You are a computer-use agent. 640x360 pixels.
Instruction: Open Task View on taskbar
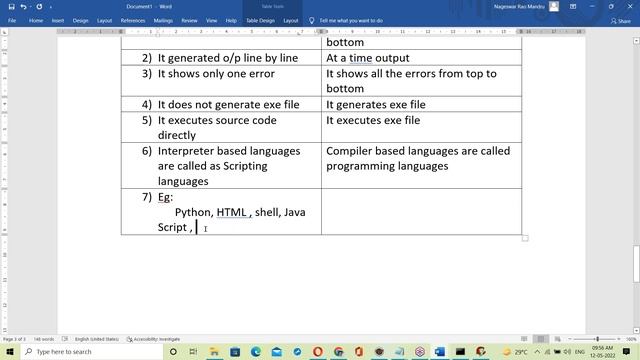[193, 351]
